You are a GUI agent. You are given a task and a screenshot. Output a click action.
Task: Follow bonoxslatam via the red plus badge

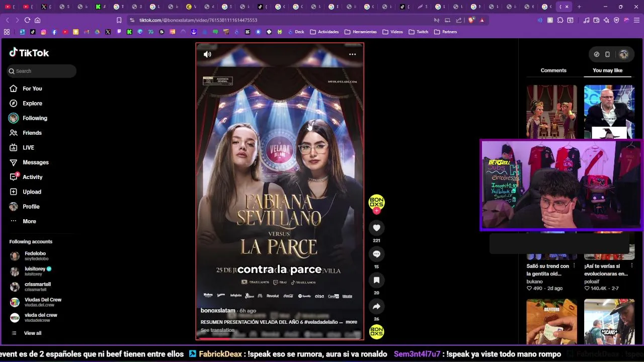tap(376, 211)
